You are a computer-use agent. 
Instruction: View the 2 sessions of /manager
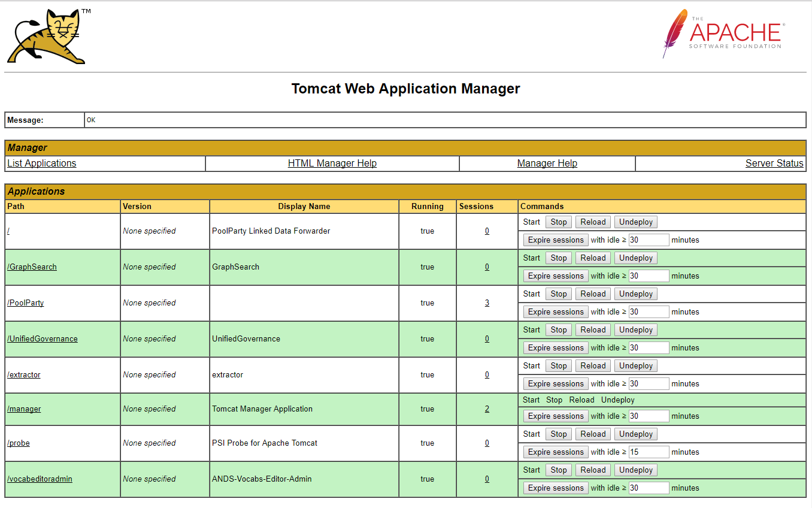tap(487, 409)
